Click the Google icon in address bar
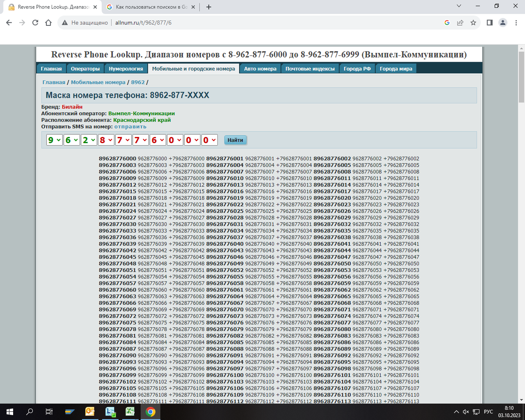The height and width of the screenshot is (420, 525). pyautogui.click(x=447, y=22)
